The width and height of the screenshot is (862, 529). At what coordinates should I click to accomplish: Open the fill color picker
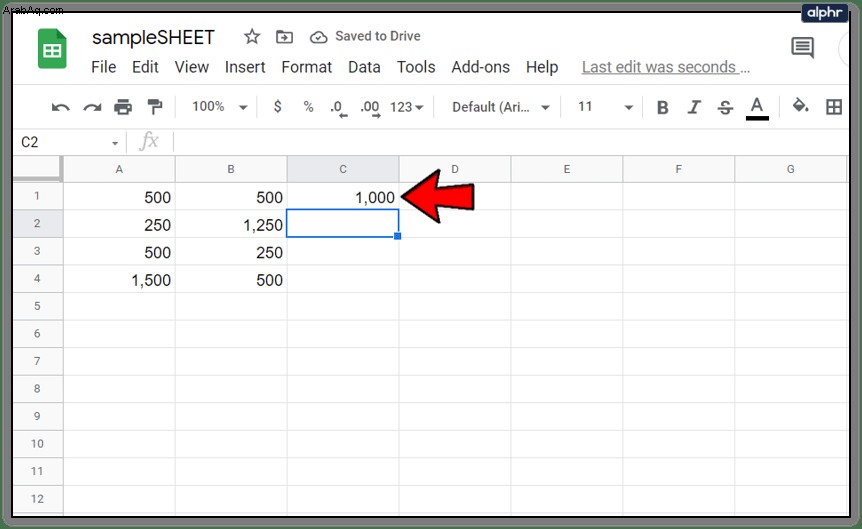[800, 106]
